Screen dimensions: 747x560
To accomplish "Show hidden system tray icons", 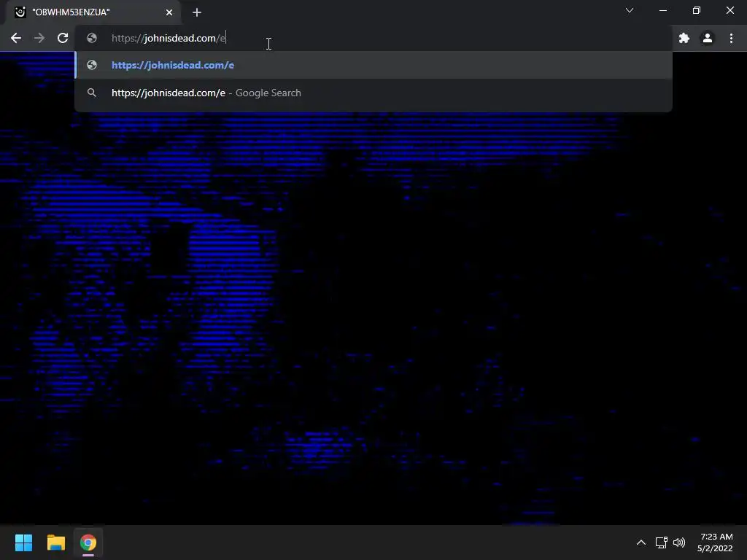I will pos(641,542).
